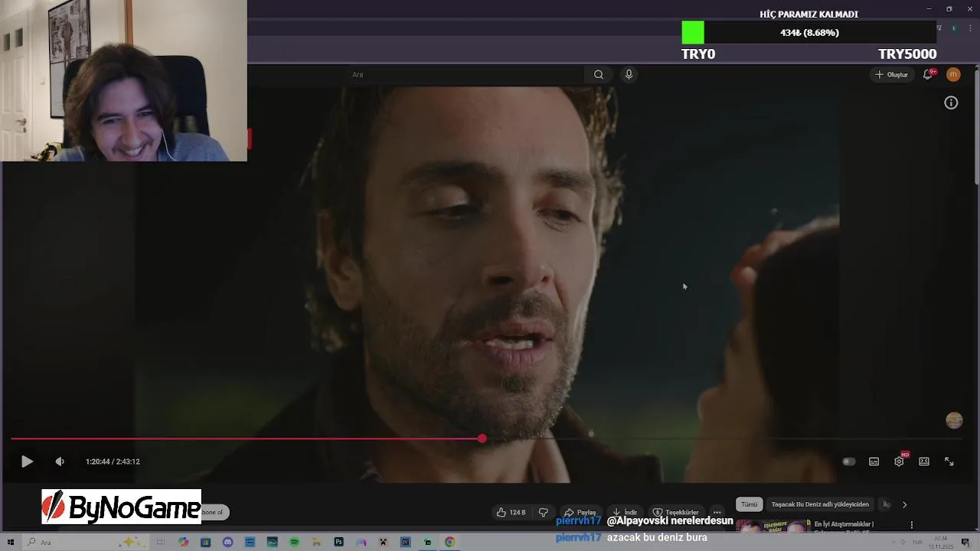Like the video showing 124 B
Image resolution: width=980 pixels, height=551 pixels.
[x=511, y=512]
